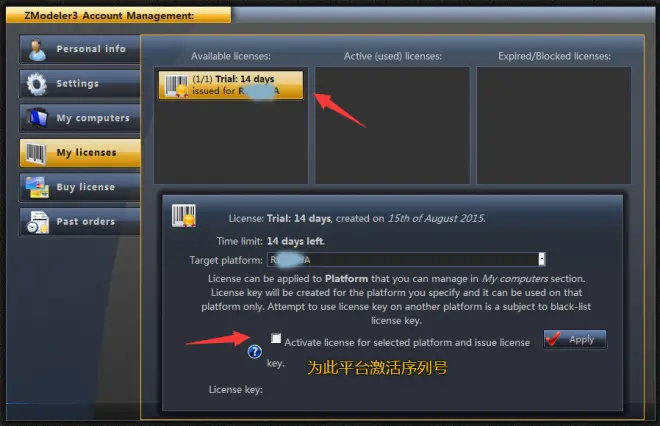Select the Trial: 14 days available license
Image resolution: width=660 pixels, height=426 pixels.
click(231, 85)
